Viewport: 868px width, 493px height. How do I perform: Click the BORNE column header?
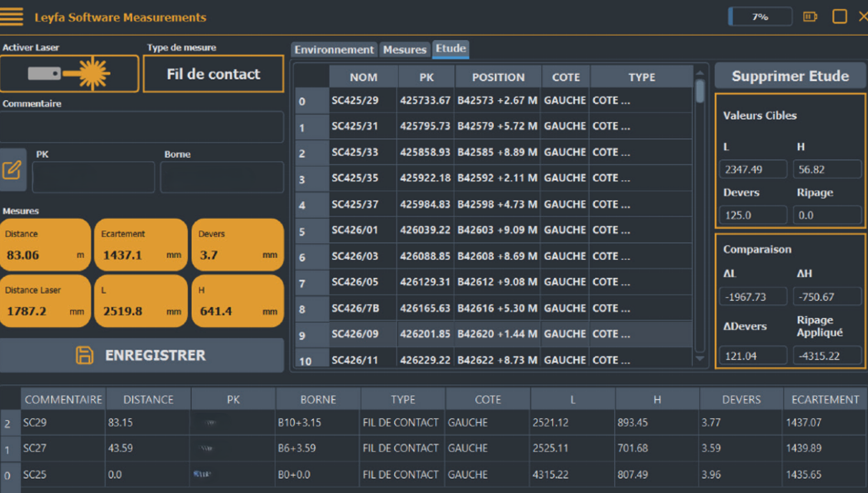(318, 400)
